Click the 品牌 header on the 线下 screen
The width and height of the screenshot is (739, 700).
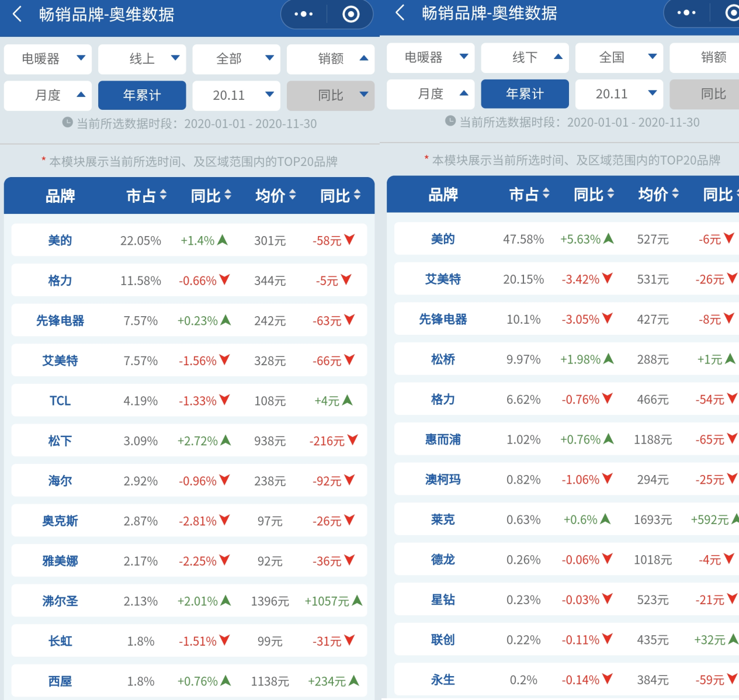coord(443,195)
